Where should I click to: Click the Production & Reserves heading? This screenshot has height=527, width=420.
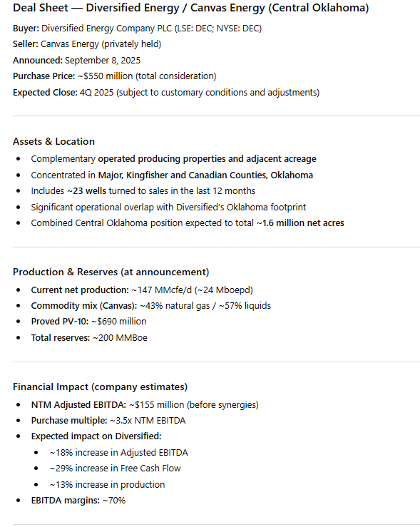coord(111,272)
